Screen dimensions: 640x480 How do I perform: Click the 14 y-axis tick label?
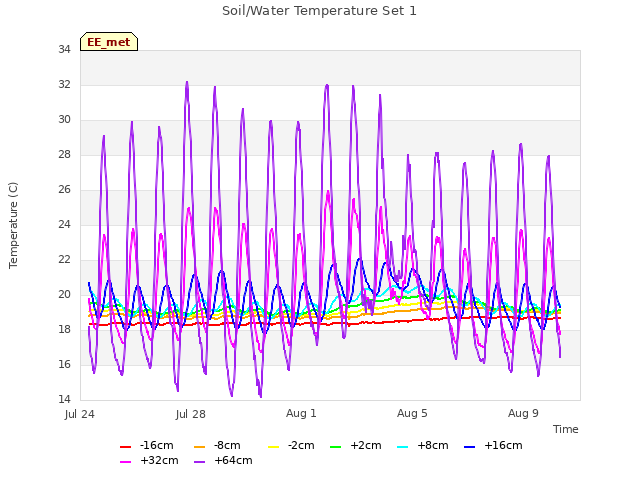(64, 399)
